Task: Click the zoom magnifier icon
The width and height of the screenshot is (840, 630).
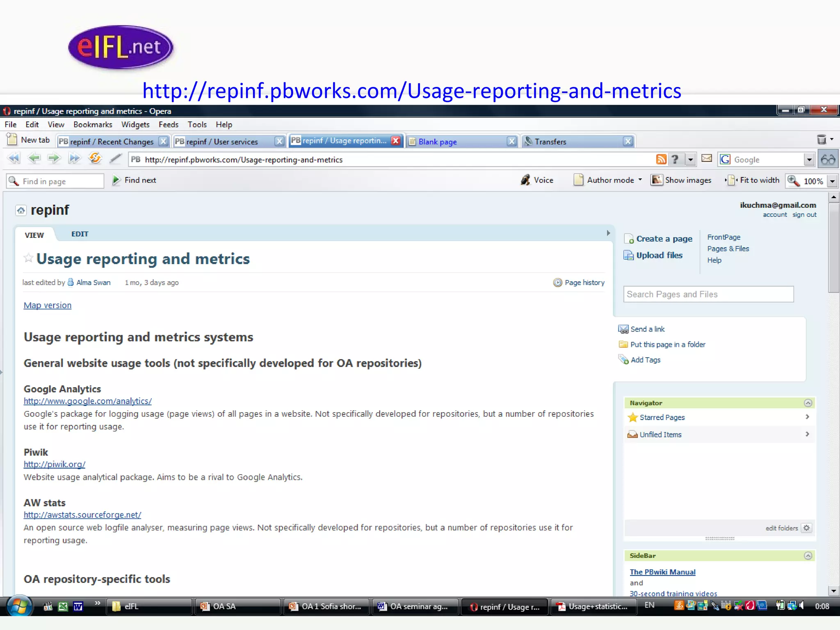Action: 793,181
